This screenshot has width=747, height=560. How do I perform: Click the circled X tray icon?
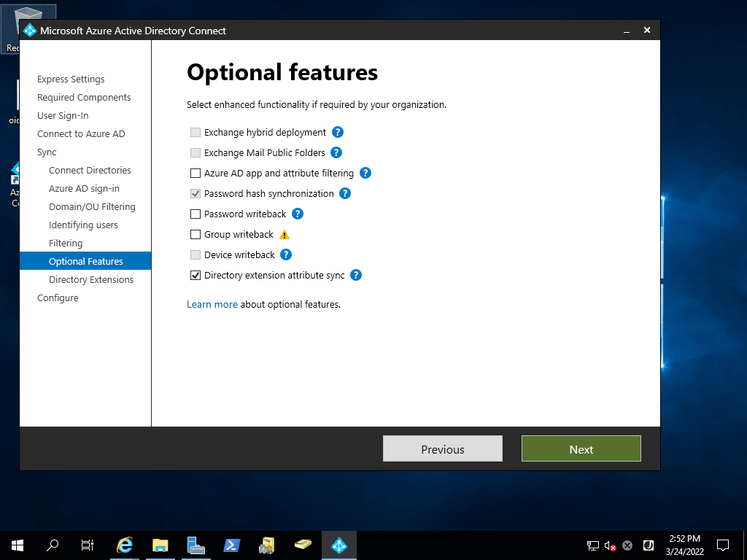click(x=627, y=545)
